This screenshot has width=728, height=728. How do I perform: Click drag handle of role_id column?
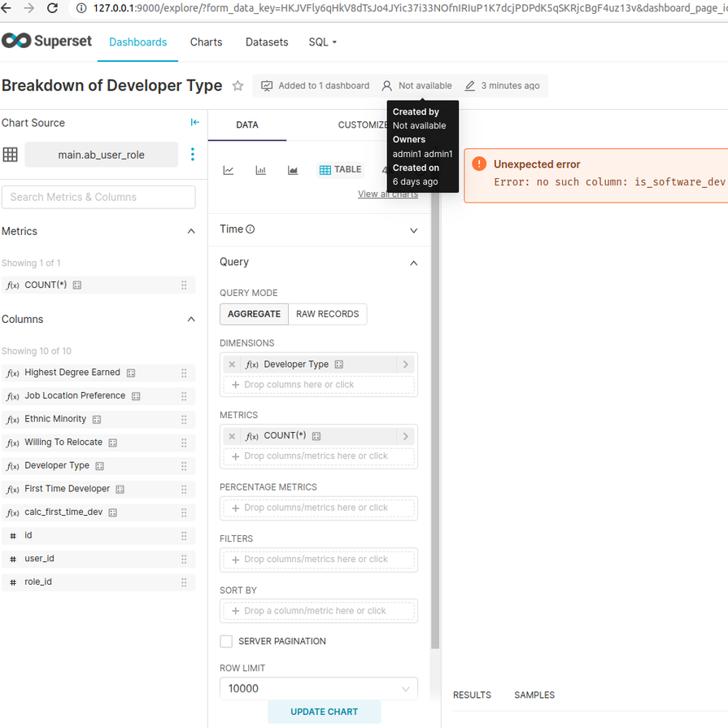point(184,582)
